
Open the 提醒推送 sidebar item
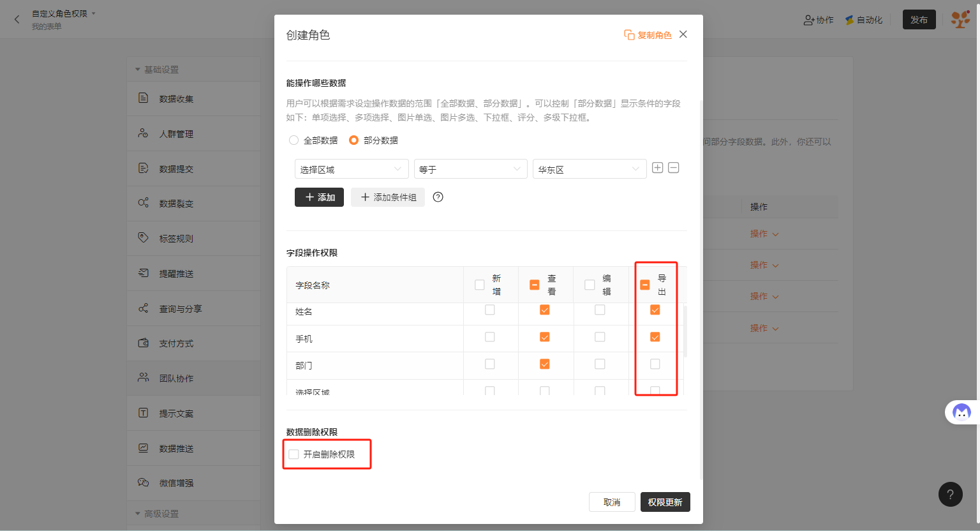tap(193, 273)
